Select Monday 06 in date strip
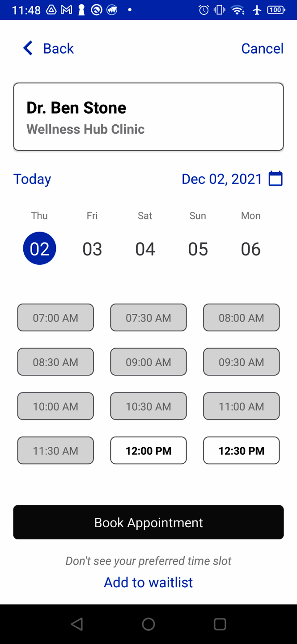 coord(250,249)
